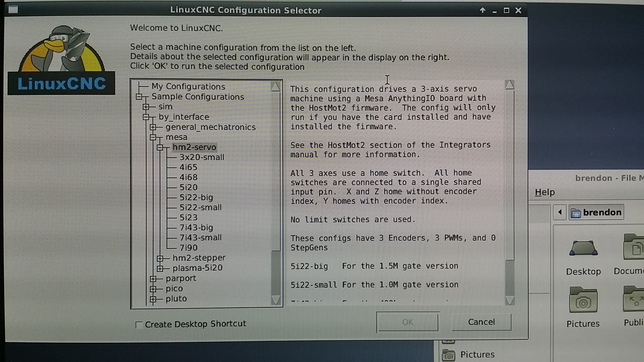Select My Configurations in the tree
The height and width of the screenshot is (362, 644).
(x=188, y=86)
